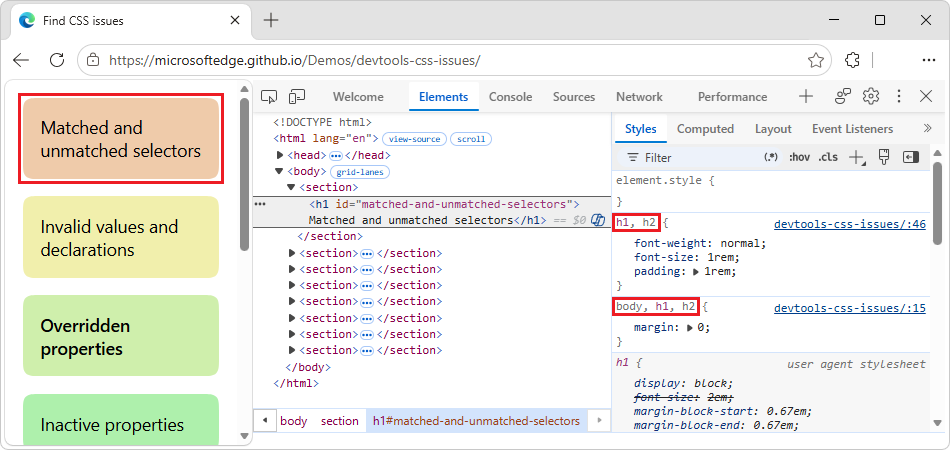Open devtools-css-issues/:46 source link
The image size is (950, 450).
(x=850, y=224)
